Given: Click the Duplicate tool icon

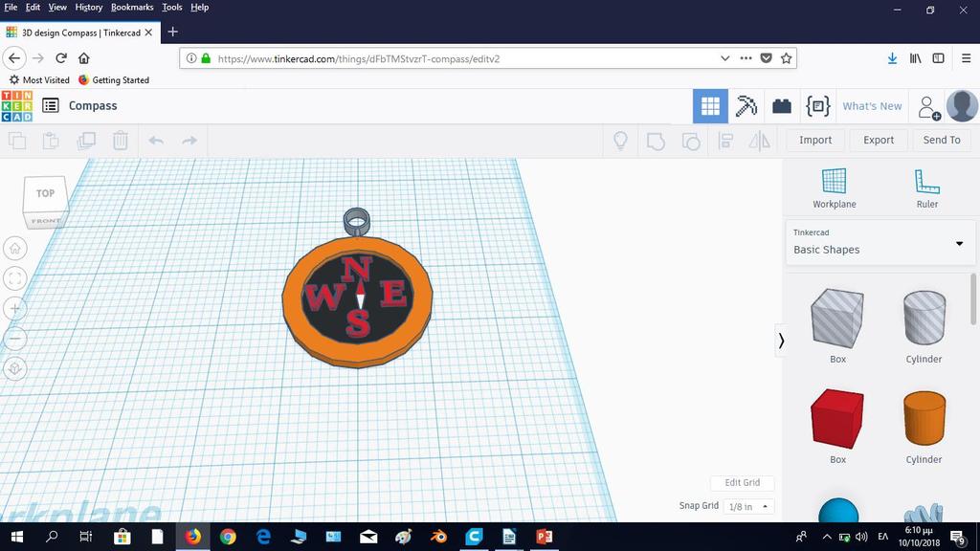Looking at the screenshot, I should pyautogui.click(x=85, y=141).
